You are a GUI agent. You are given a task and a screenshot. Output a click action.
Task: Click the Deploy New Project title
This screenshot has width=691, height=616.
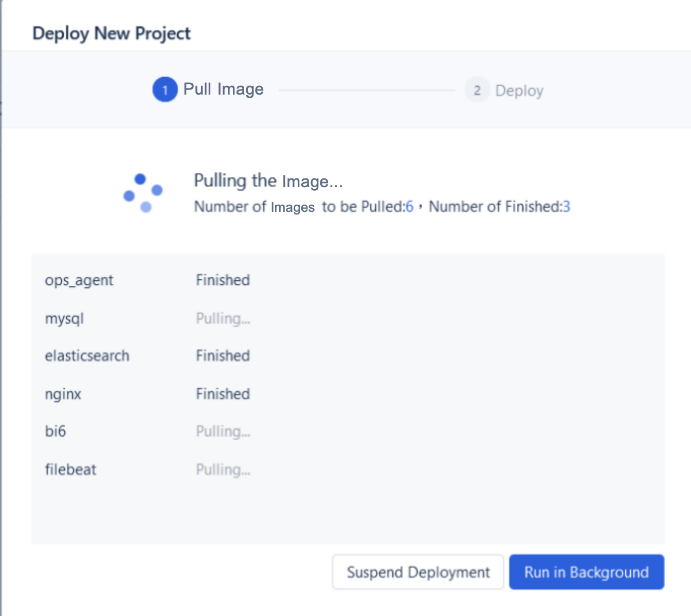click(x=111, y=33)
